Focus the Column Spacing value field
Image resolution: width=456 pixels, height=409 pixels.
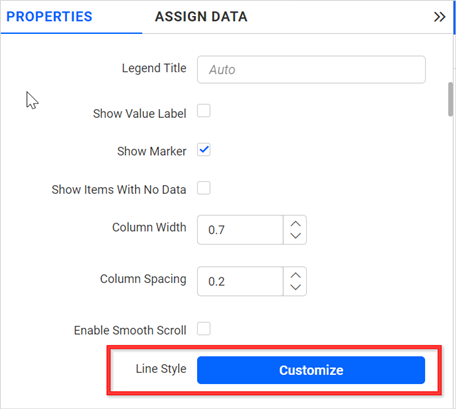(240, 281)
